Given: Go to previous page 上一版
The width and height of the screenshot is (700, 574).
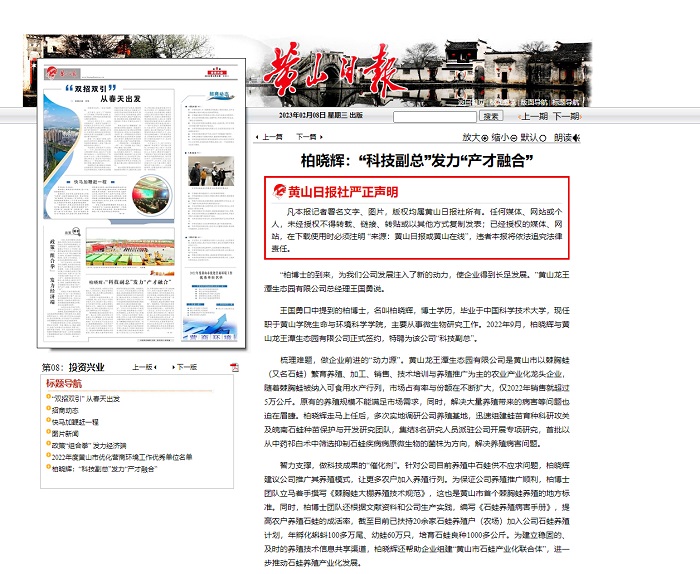Looking at the screenshot, I should (x=147, y=367).
